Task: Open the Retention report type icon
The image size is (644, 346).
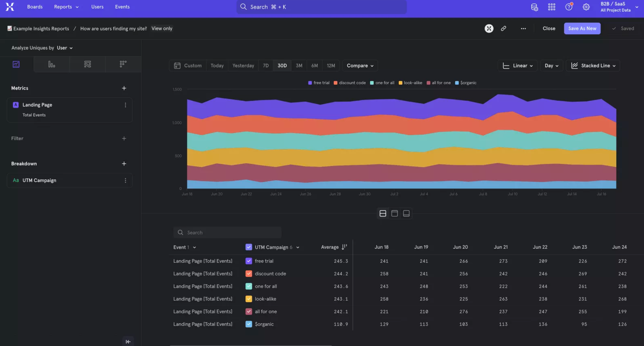Action: tap(123, 64)
